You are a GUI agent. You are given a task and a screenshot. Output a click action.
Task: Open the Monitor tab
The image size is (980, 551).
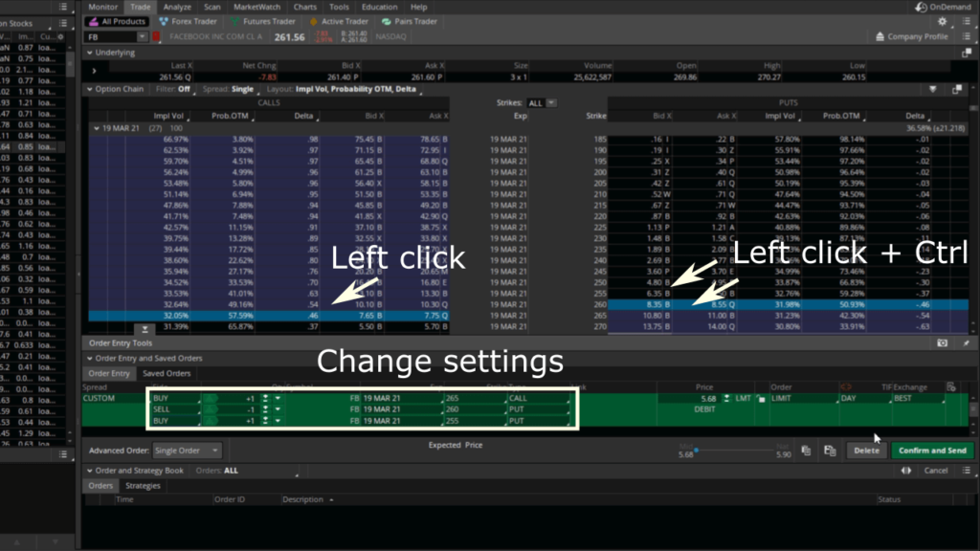point(103,7)
